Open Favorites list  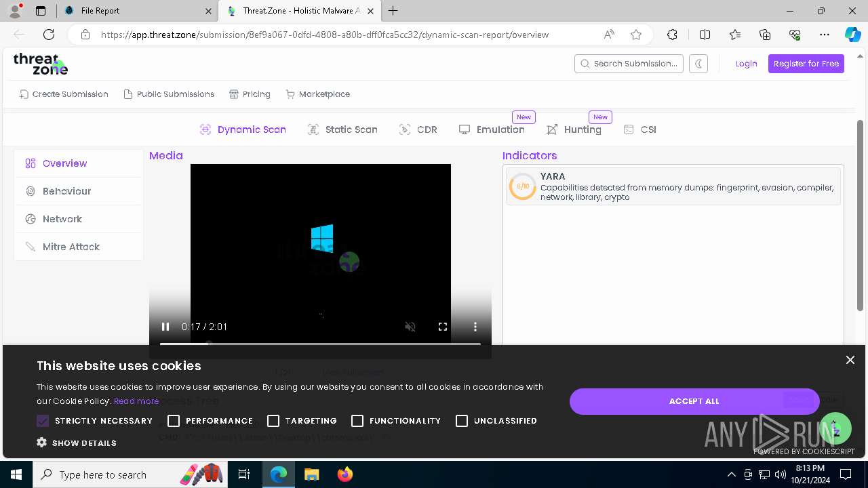(735, 35)
